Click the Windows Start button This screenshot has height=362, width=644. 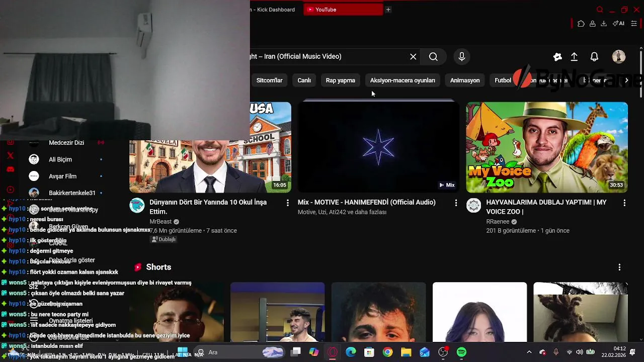[x=182, y=352]
